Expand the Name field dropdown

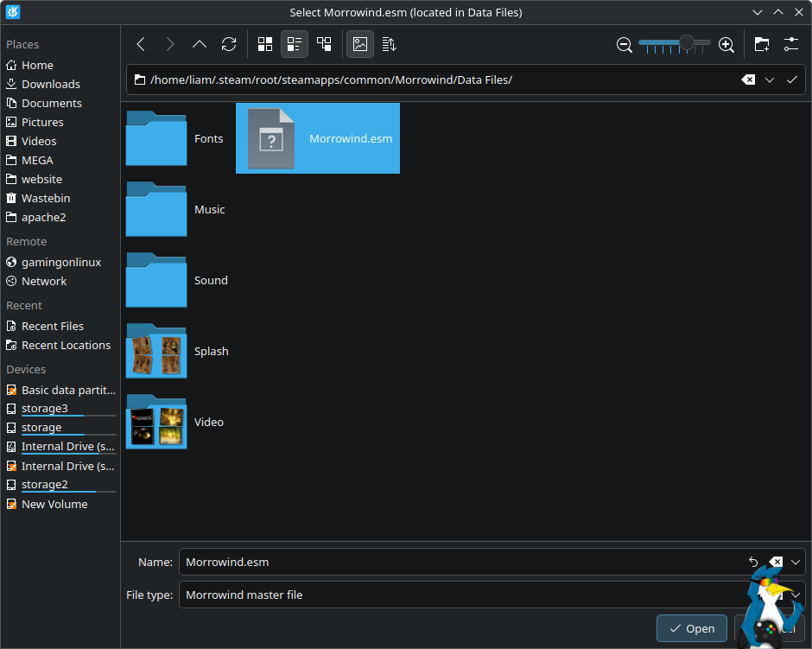796,562
